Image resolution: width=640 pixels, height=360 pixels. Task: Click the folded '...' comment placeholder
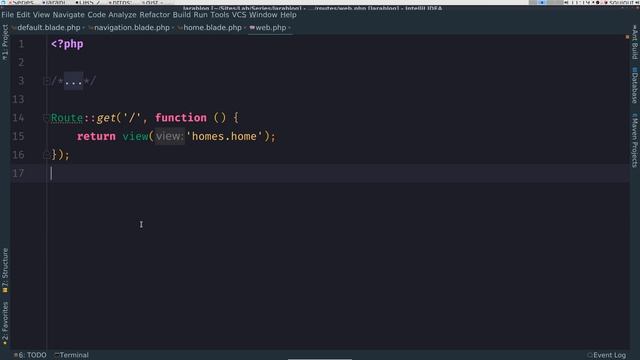pos(73,81)
